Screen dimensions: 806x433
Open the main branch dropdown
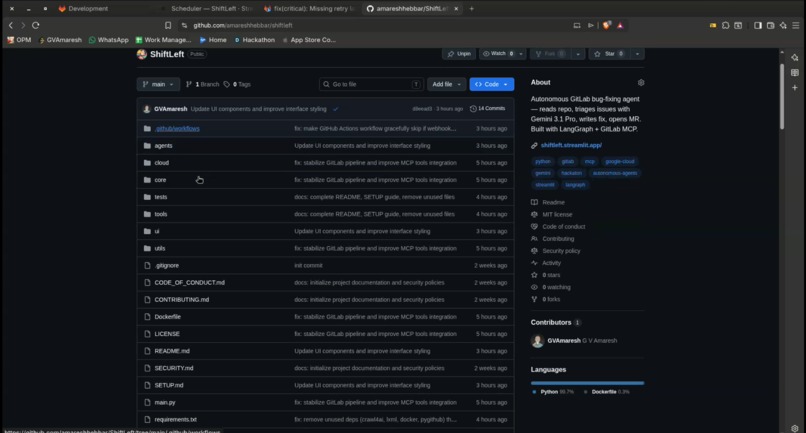(x=158, y=84)
